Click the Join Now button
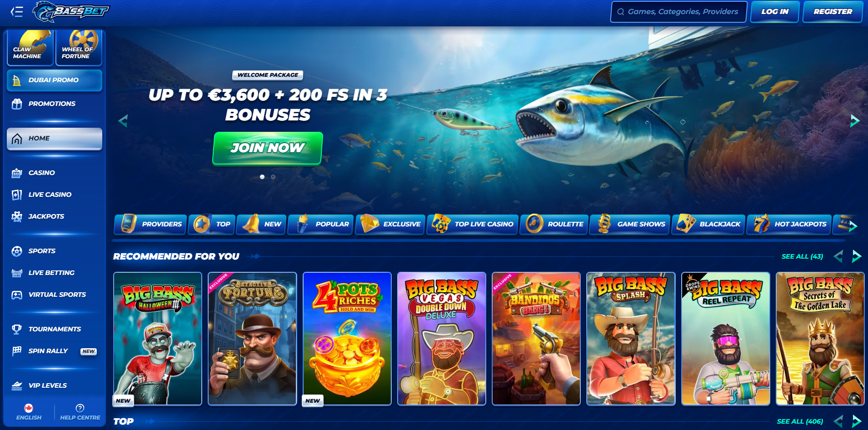Image resolution: width=868 pixels, height=430 pixels. pos(268,148)
